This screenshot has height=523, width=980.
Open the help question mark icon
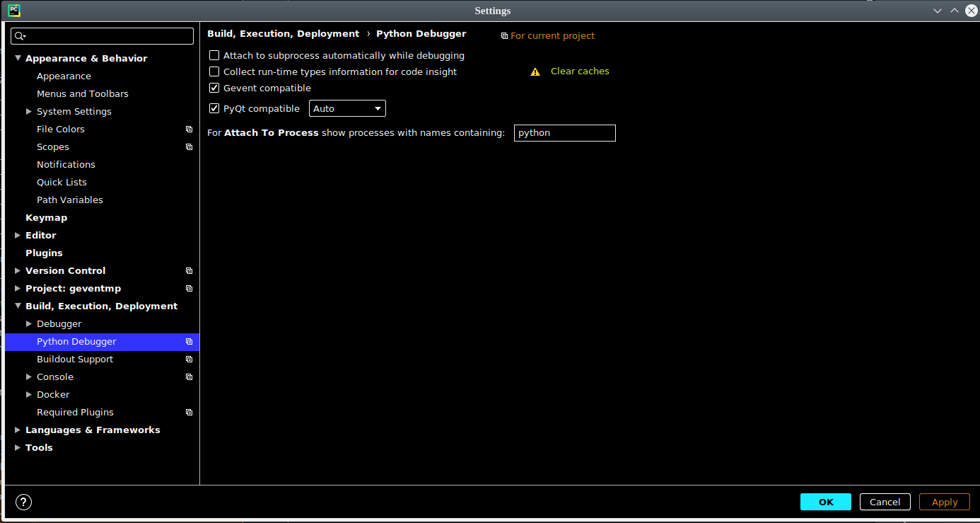23,502
